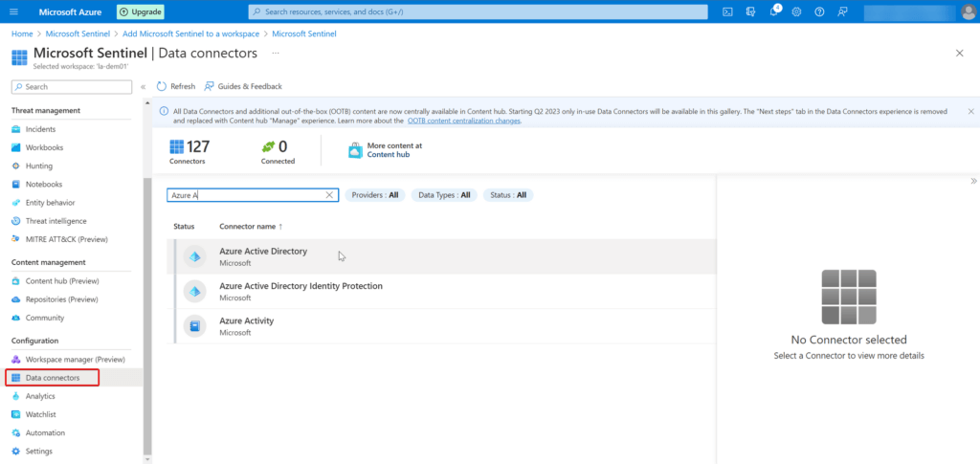Image resolution: width=980 pixels, height=464 pixels.
Task: Click the 0 Connected counter
Action: click(278, 152)
